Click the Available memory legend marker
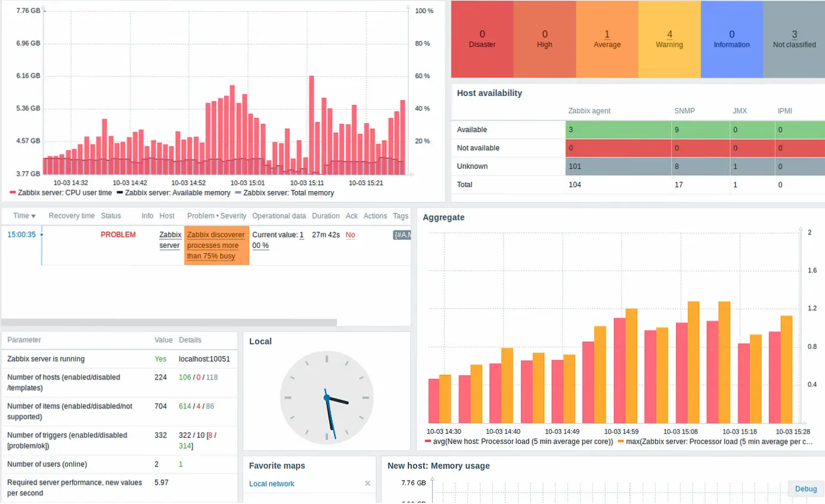The image size is (825, 504). (120, 193)
